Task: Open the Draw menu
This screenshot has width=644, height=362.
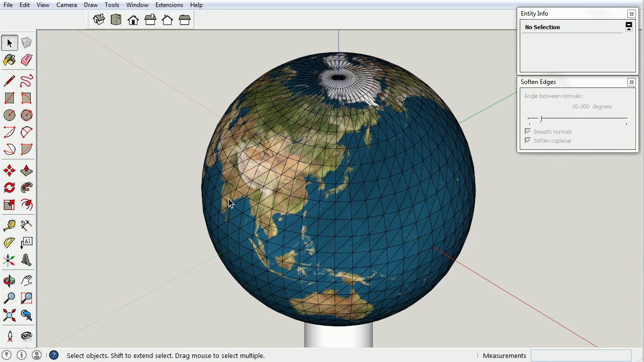Action: [91, 5]
